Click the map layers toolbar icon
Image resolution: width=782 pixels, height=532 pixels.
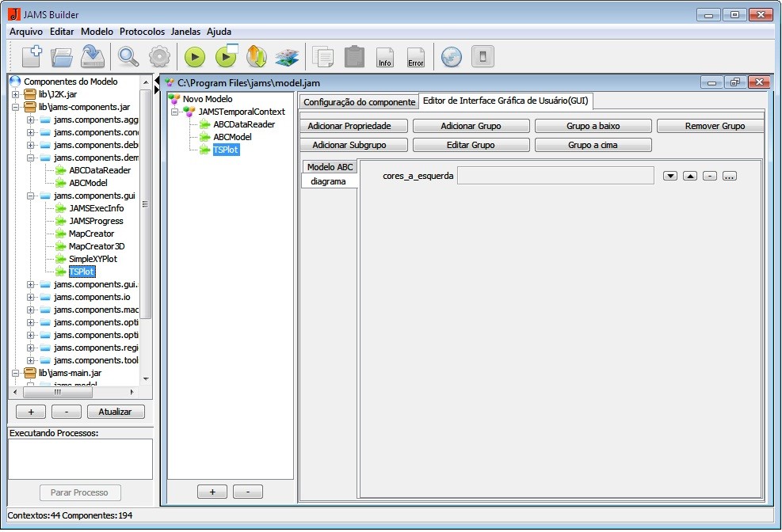(286, 57)
